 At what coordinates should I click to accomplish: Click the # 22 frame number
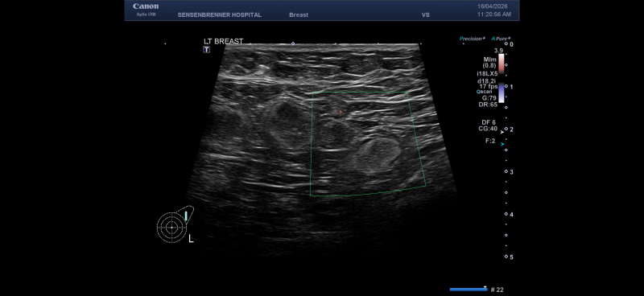[x=497, y=290]
